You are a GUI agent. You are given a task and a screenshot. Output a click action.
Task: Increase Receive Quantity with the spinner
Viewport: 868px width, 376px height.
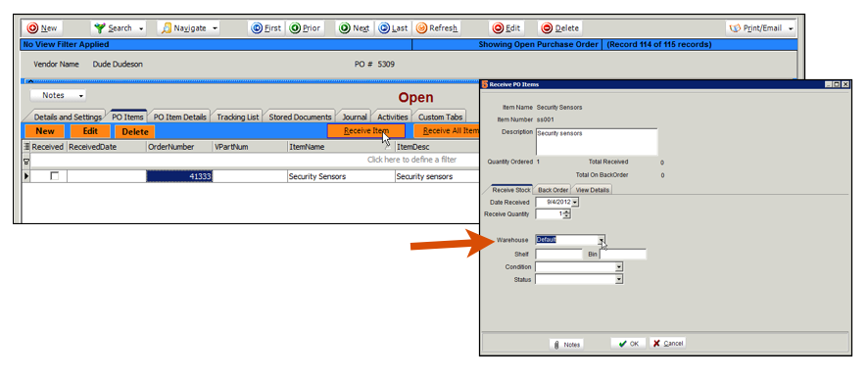point(567,211)
